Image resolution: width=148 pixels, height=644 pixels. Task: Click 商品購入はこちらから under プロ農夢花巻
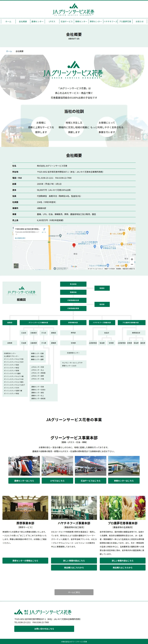click(123, 568)
